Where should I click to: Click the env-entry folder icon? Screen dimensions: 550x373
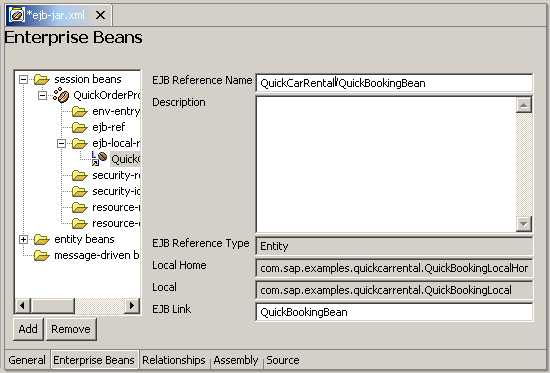click(80, 111)
